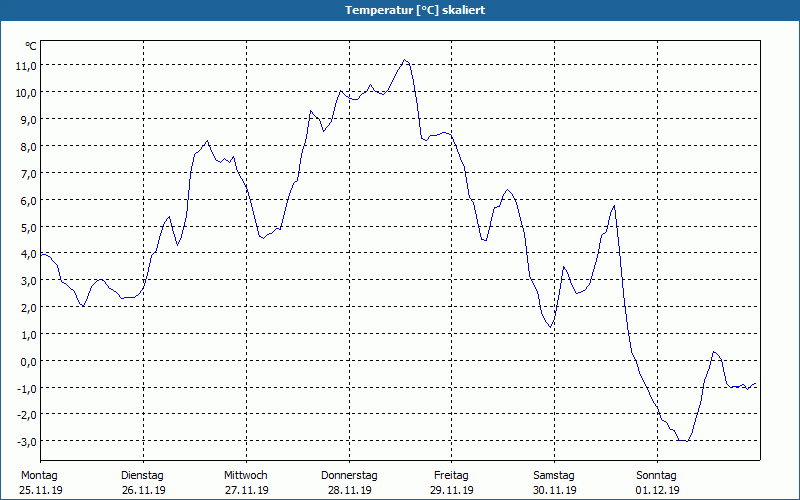The image size is (800, 500).
Task: Click the -2,0 y-axis label
Action: (27, 415)
